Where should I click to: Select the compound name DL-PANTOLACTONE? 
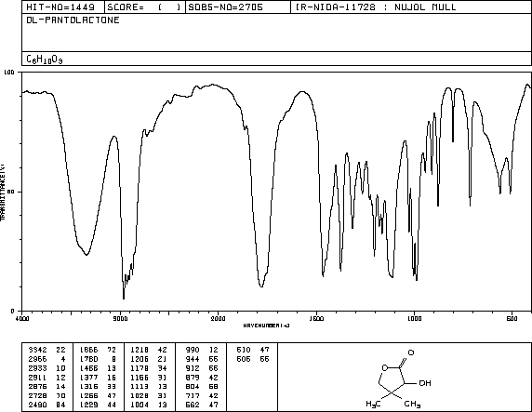pyautogui.click(x=73, y=20)
